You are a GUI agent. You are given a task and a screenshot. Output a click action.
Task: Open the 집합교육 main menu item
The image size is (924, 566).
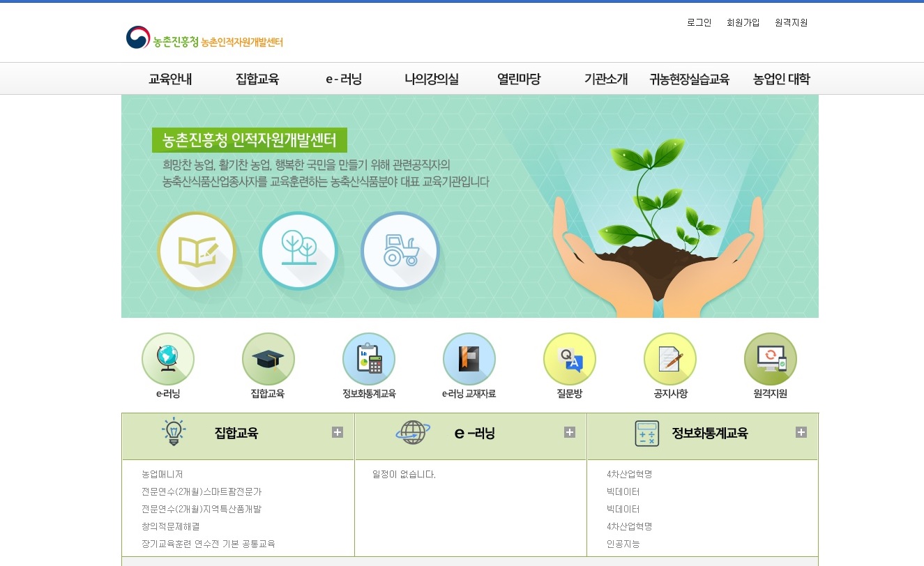click(257, 79)
